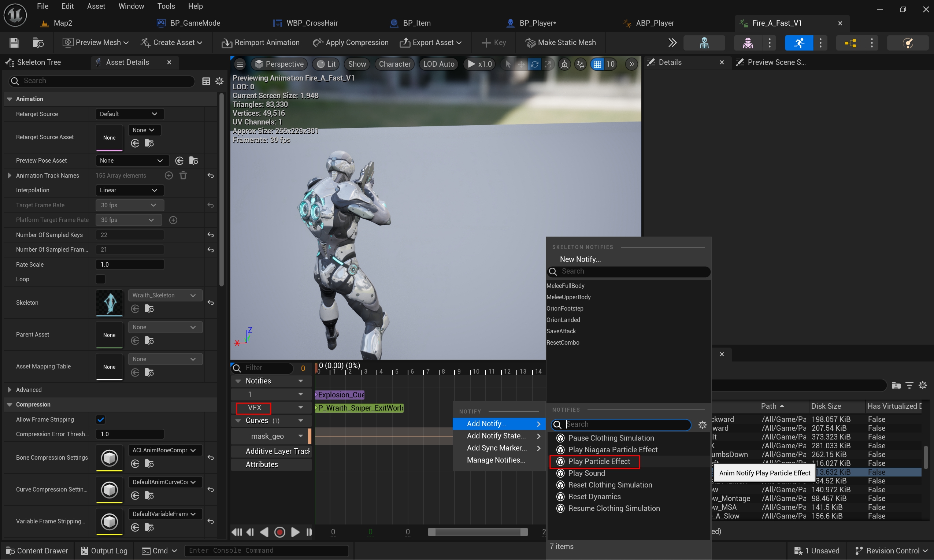This screenshot has width=934, height=560.
Task: Open the Asset menu
Action: tap(96, 7)
